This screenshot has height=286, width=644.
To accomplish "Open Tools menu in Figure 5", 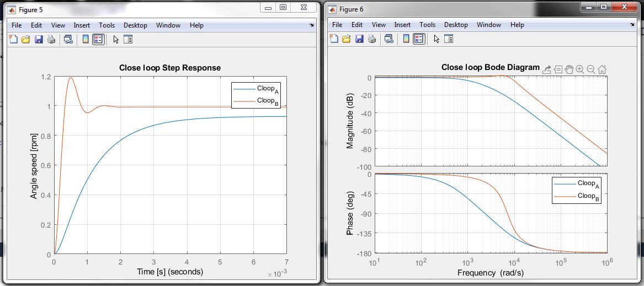I will (x=107, y=25).
